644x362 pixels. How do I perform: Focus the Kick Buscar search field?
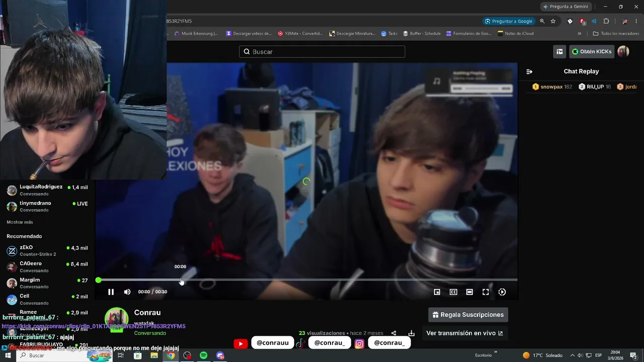click(322, 52)
